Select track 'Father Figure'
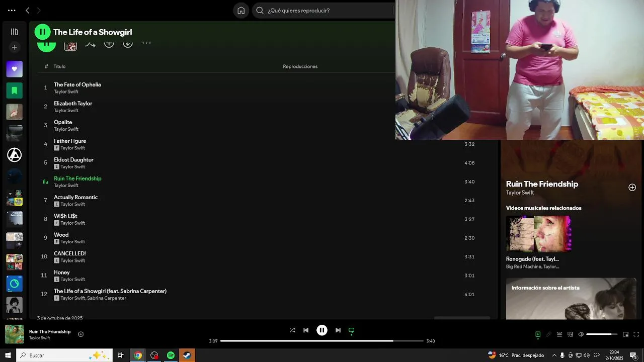 tap(70, 141)
